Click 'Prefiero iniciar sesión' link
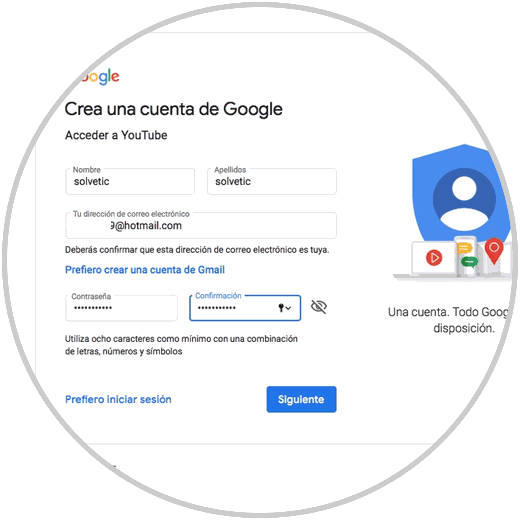 point(118,399)
